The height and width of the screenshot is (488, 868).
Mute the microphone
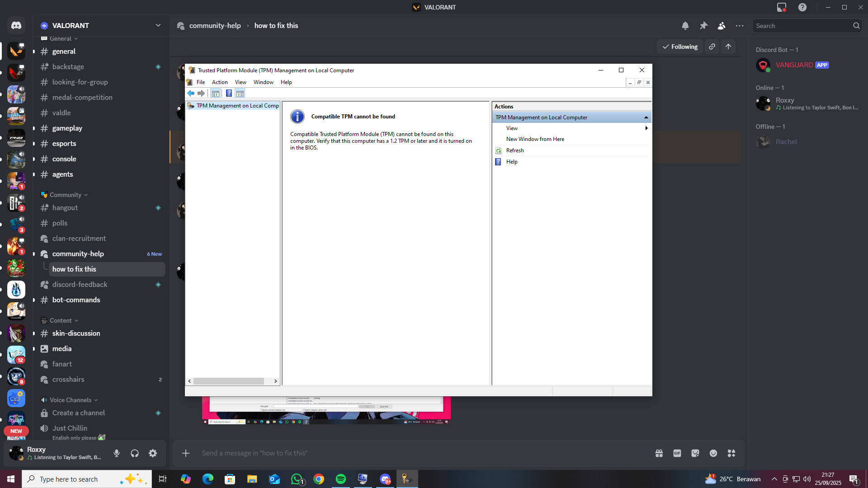117,453
